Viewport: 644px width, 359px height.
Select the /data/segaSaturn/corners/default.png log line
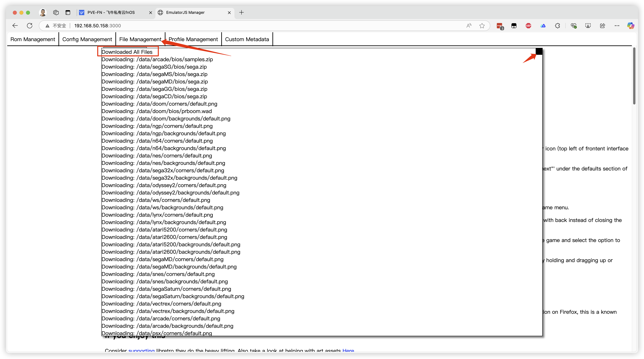click(166, 289)
